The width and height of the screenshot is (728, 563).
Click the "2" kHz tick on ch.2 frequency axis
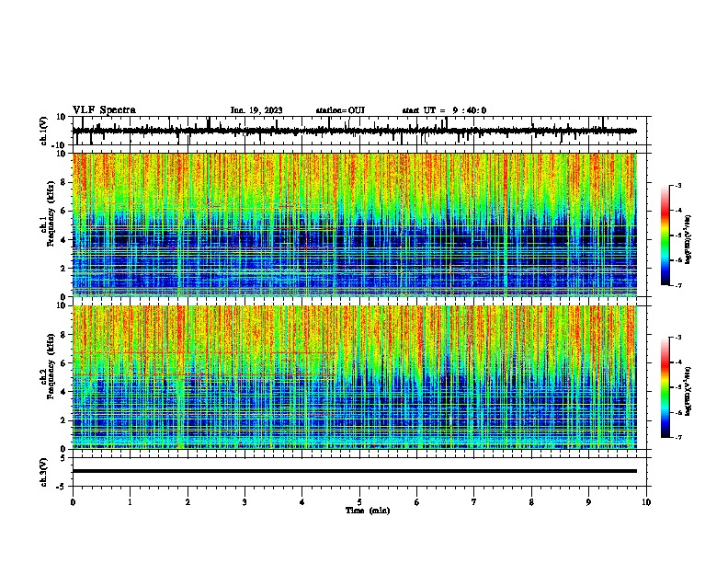click(x=63, y=420)
